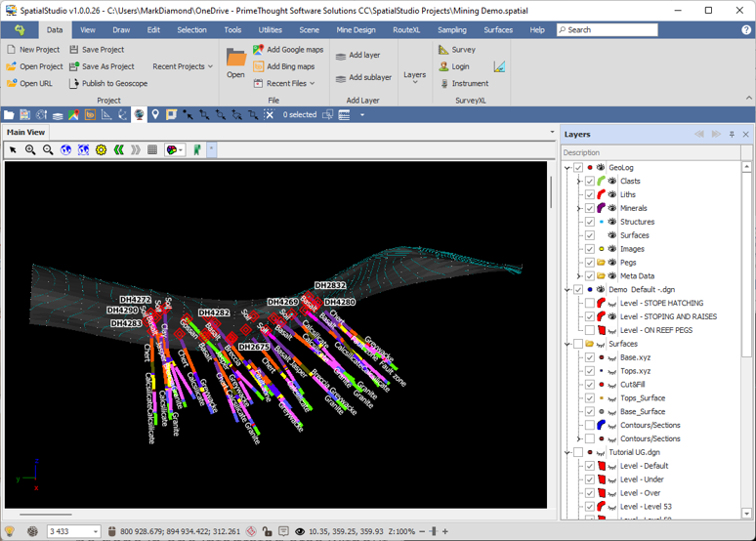Viewport: 756px width, 541px height.
Task: Click the stacked layers icon in blue toolbar
Action: click(x=58, y=115)
